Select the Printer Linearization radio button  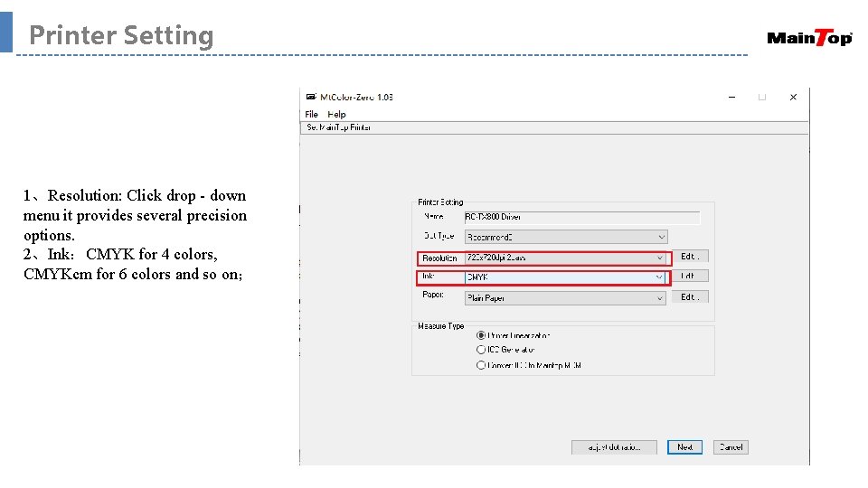(x=481, y=335)
